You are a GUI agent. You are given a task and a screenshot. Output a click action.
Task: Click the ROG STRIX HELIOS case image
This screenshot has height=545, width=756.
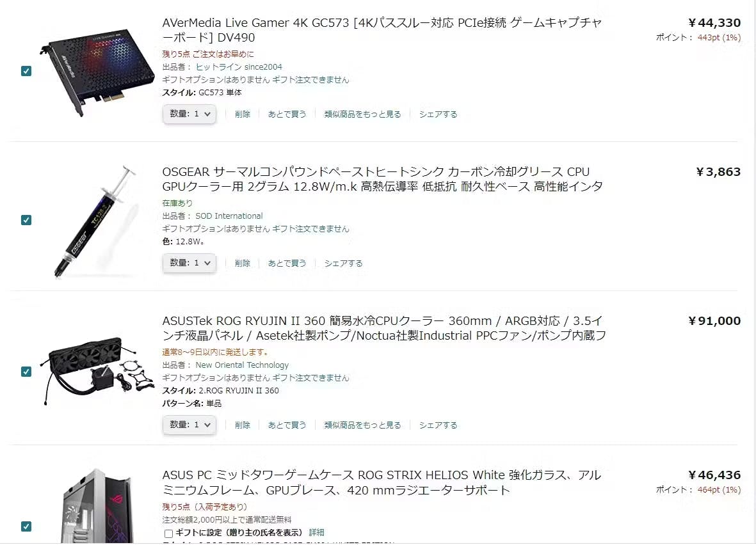click(x=97, y=506)
